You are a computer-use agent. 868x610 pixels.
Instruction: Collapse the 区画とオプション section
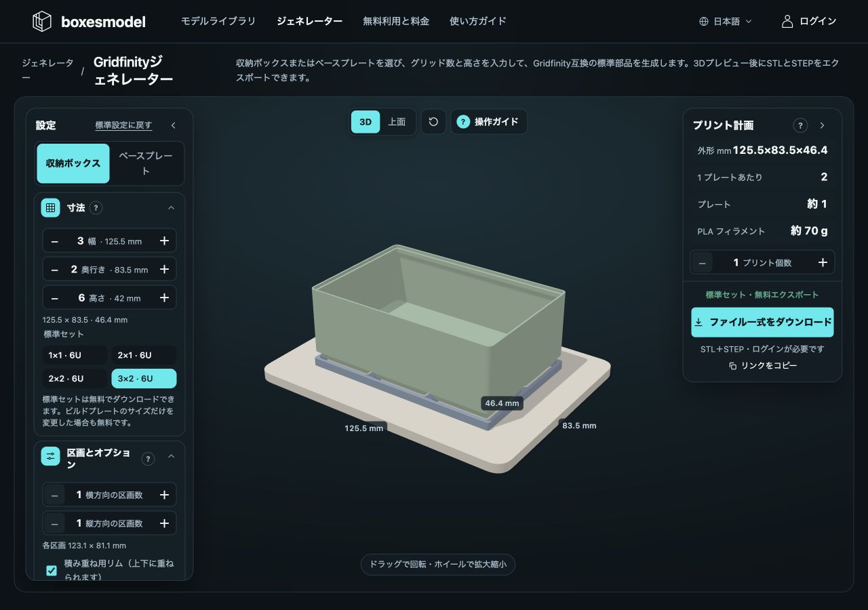pyautogui.click(x=171, y=456)
